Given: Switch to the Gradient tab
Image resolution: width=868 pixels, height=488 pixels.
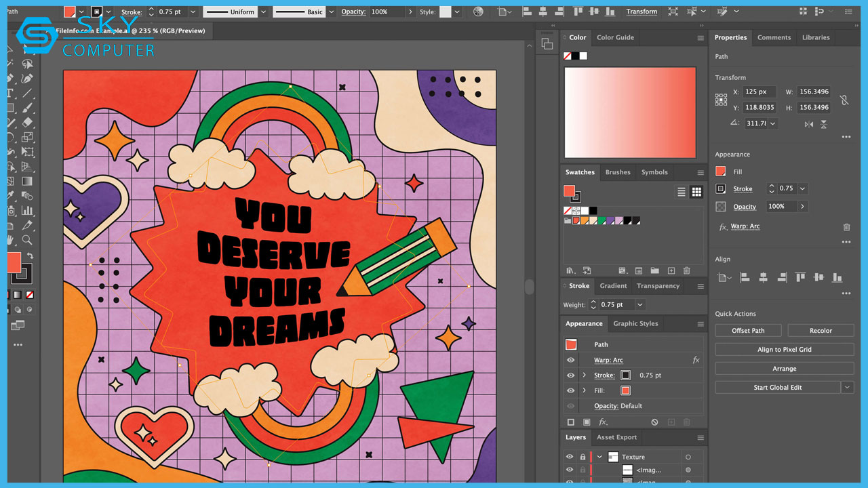Looking at the screenshot, I should (613, 286).
